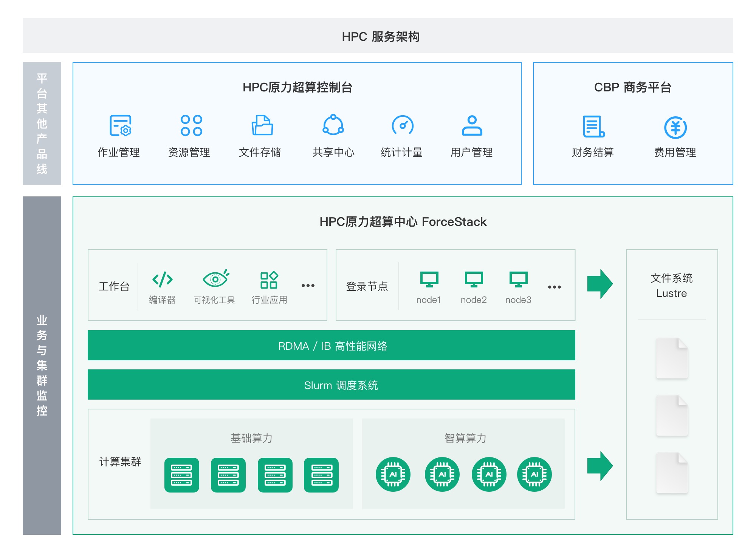Click the 费用管理 text label
This screenshot has height=559, width=756.
675,152
